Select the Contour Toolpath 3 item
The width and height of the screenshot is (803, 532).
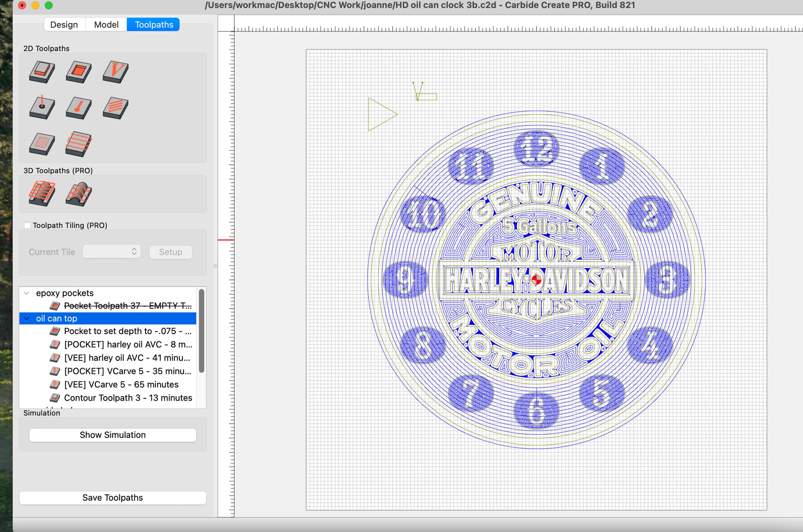[x=128, y=398]
